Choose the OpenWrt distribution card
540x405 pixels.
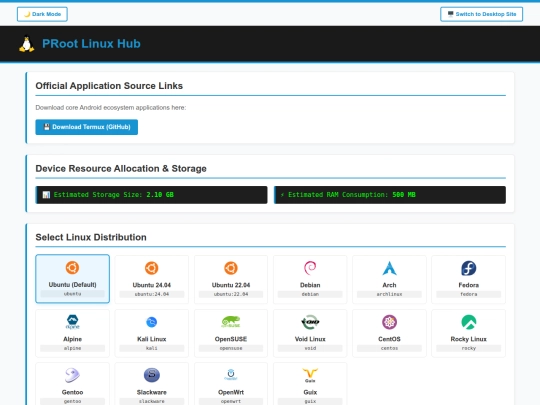231,384
